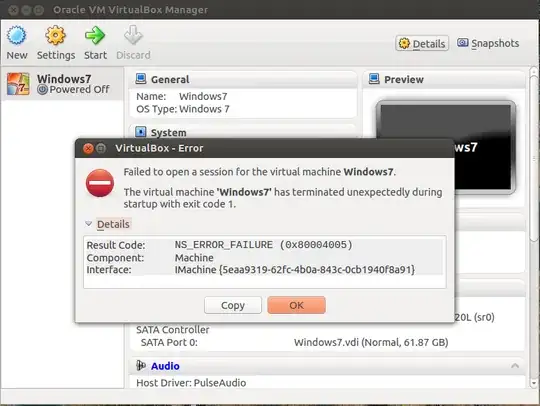The image size is (540, 406).
Task: Click the Audio section speaker icon
Action: pyautogui.click(x=141, y=365)
